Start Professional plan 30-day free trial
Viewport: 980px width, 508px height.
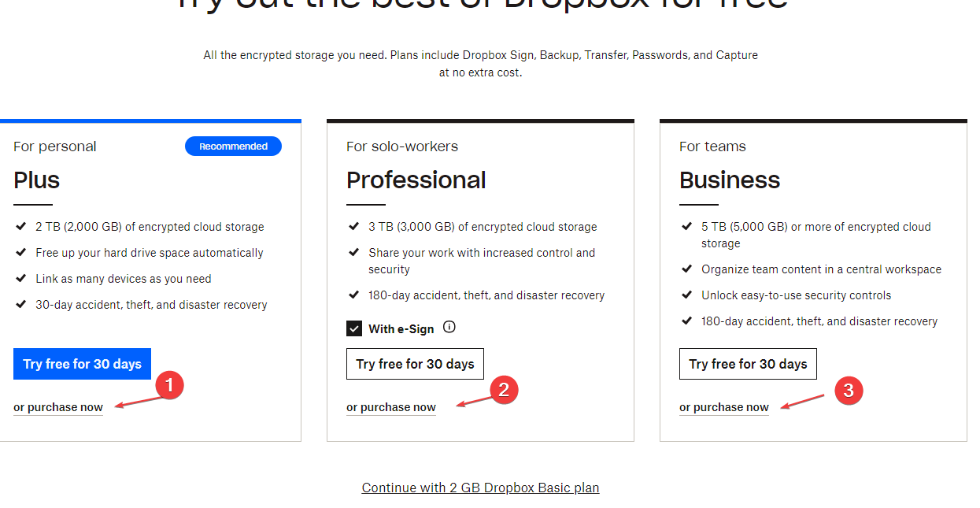pyautogui.click(x=415, y=364)
